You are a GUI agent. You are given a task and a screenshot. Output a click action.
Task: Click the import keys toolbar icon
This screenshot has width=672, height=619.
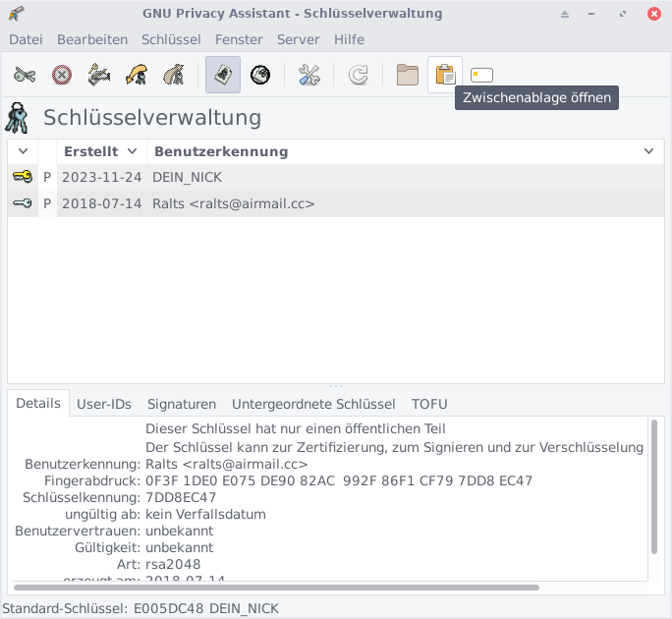[x=136, y=76]
